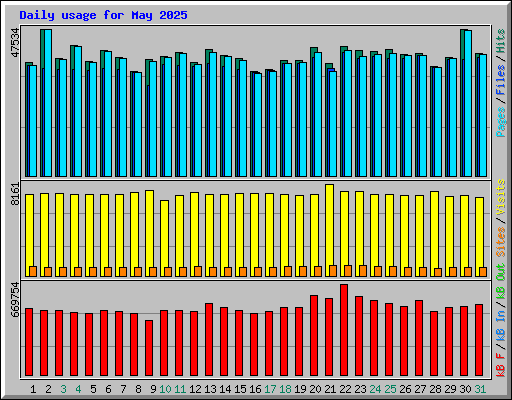Viewport: 512px width, 400px height.
Task: Select the cyan hits bar for day 16
Action: [258, 125]
